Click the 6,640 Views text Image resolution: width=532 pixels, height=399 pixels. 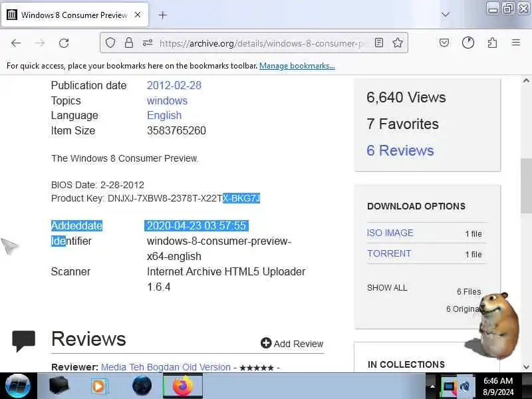tap(406, 97)
